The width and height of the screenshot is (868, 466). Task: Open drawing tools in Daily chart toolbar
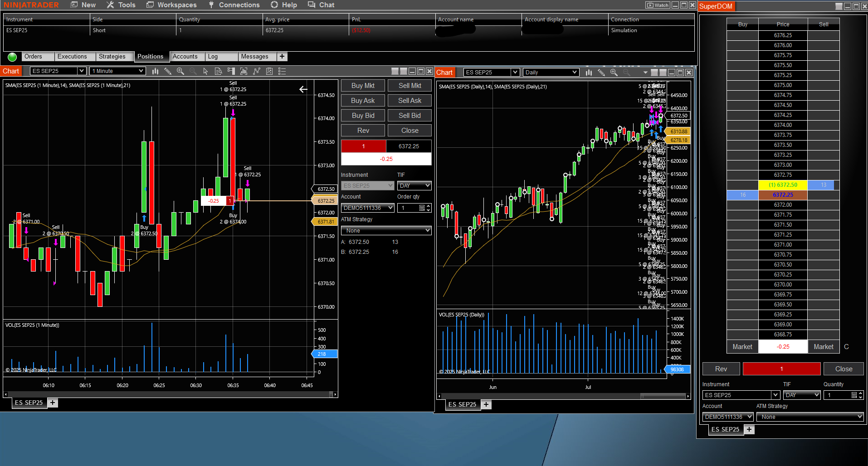coord(601,73)
